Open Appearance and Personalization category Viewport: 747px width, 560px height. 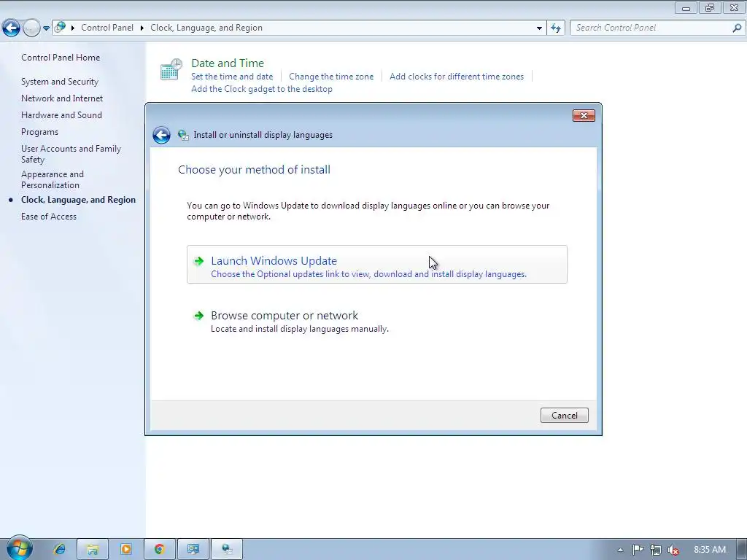coord(53,179)
